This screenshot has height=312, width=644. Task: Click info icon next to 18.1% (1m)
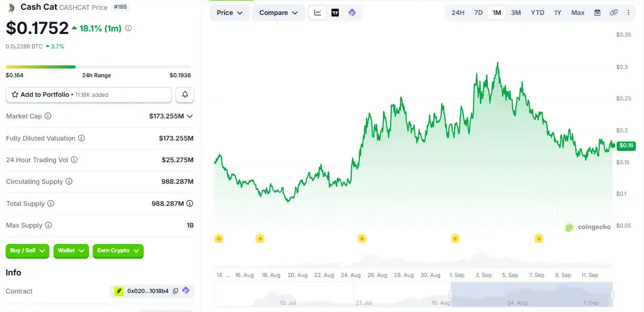pyautogui.click(x=129, y=28)
